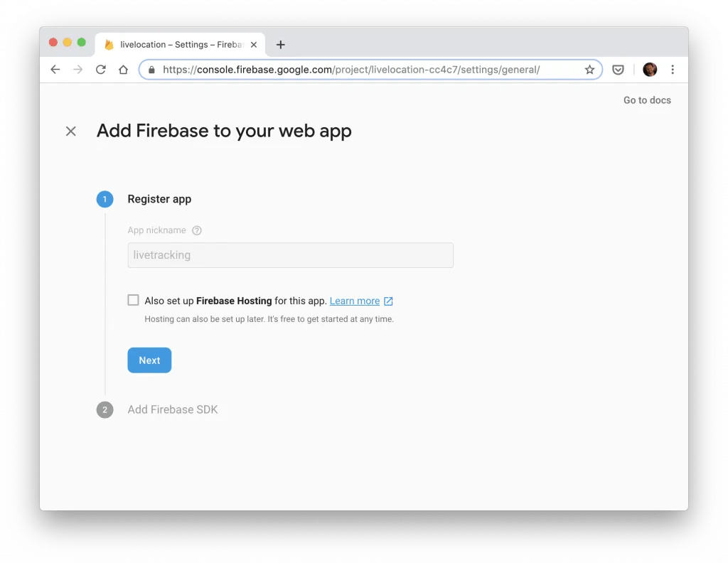Image resolution: width=728 pixels, height=563 pixels.
Task: Enable the Firebase Hosting checkbox
Action: pyautogui.click(x=133, y=299)
